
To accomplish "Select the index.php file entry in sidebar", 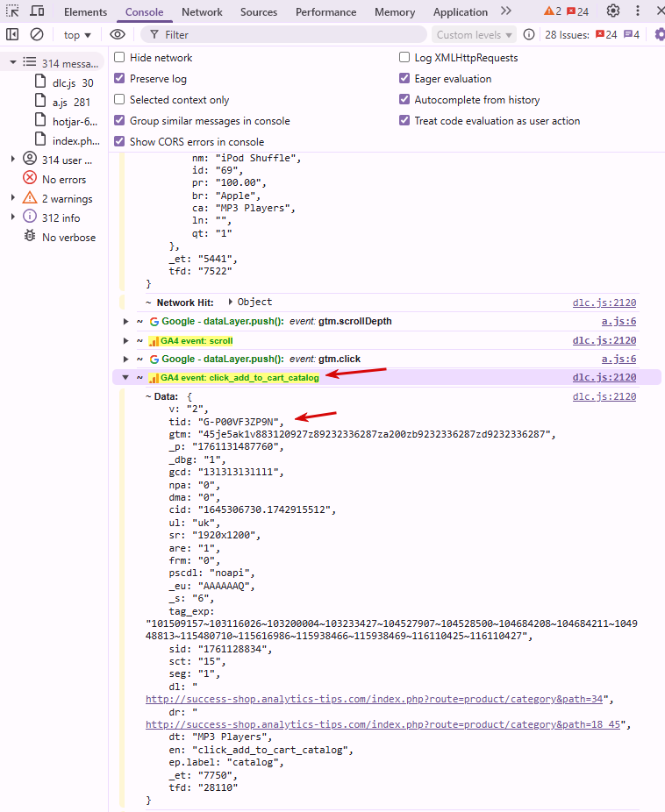I will pos(67,140).
